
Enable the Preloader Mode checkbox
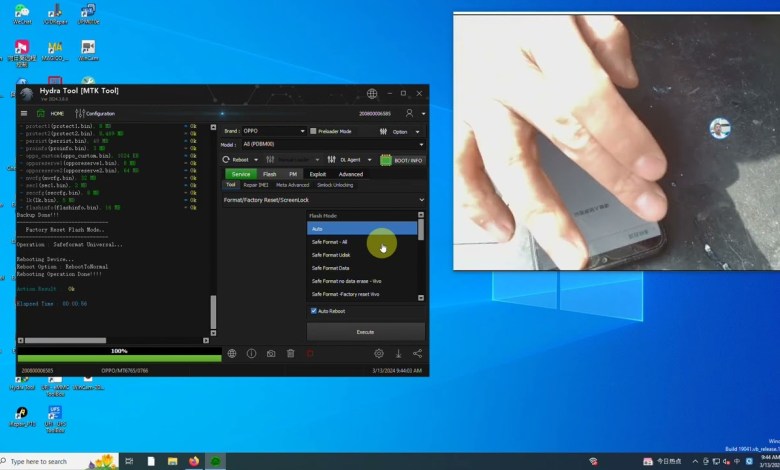click(x=313, y=131)
